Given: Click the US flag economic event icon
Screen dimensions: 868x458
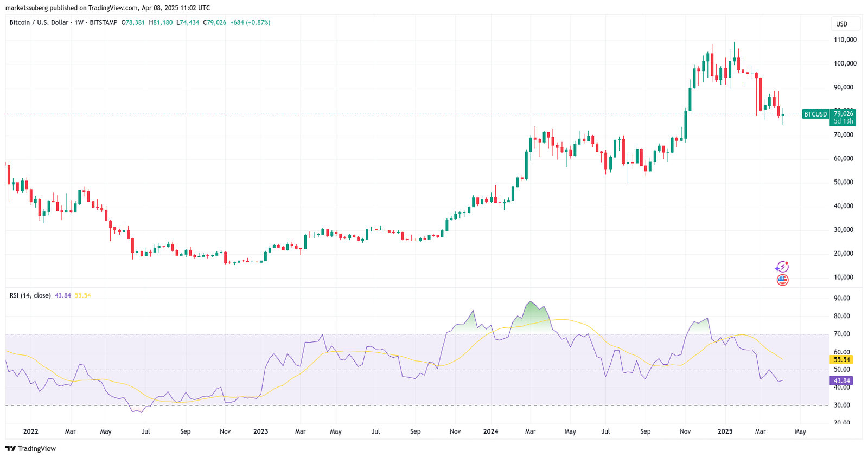Looking at the screenshot, I should point(782,280).
